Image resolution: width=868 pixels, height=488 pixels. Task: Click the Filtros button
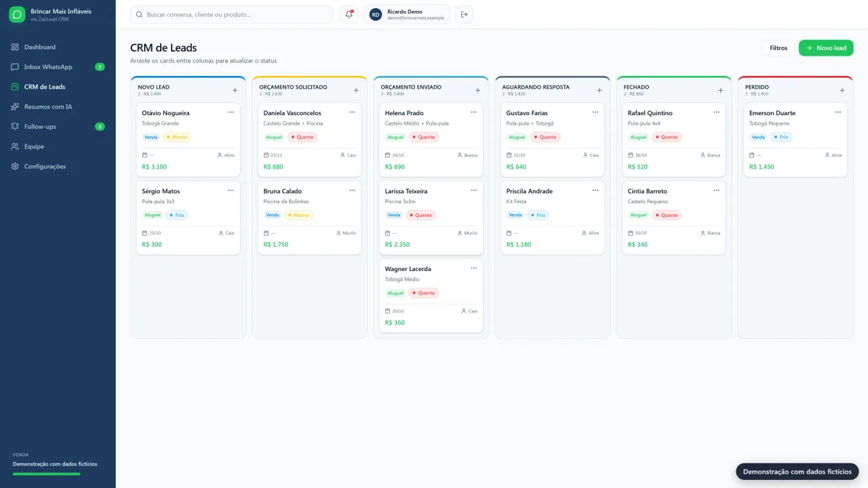tap(778, 48)
